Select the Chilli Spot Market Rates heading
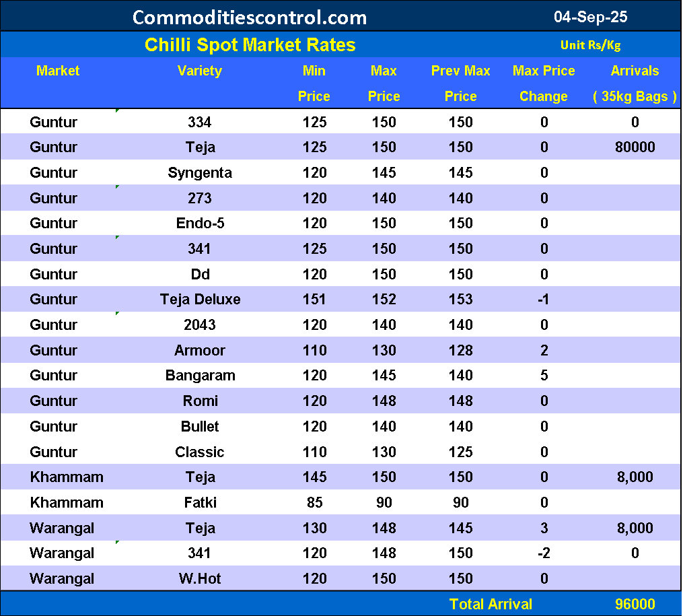The height and width of the screenshot is (616, 683). pos(250,45)
